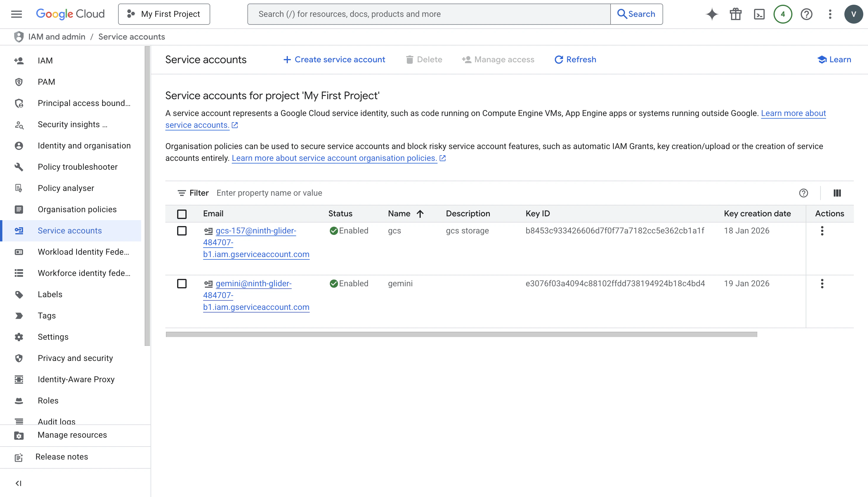Open Release notes
This screenshot has height=497, width=868.
click(x=75, y=457)
